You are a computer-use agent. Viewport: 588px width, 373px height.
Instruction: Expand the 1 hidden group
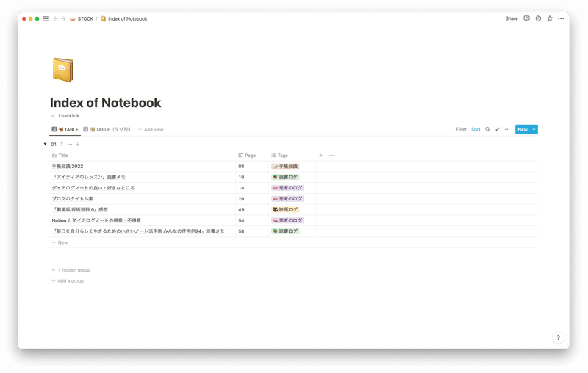[x=71, y=270]
